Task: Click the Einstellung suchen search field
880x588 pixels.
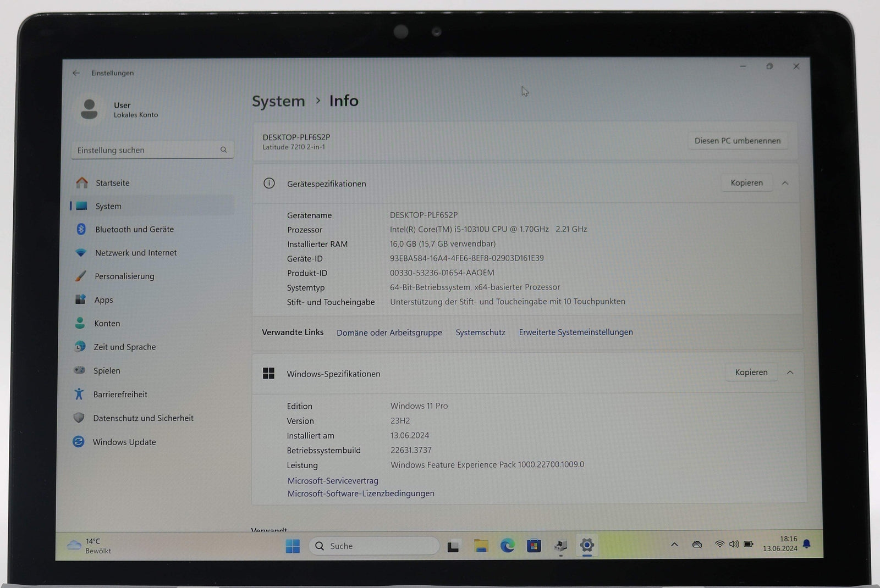Action: (152, 149)
